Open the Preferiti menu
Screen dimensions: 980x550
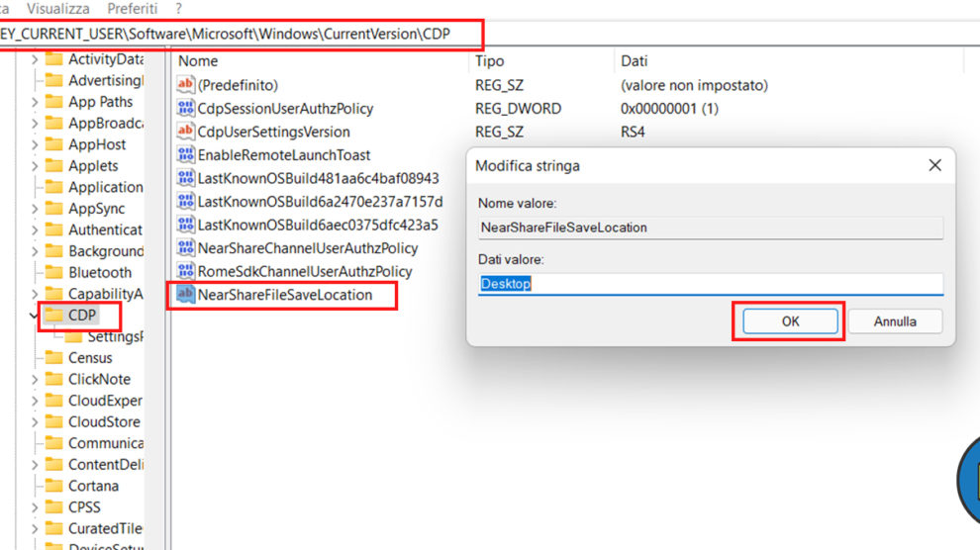(133, 9)
